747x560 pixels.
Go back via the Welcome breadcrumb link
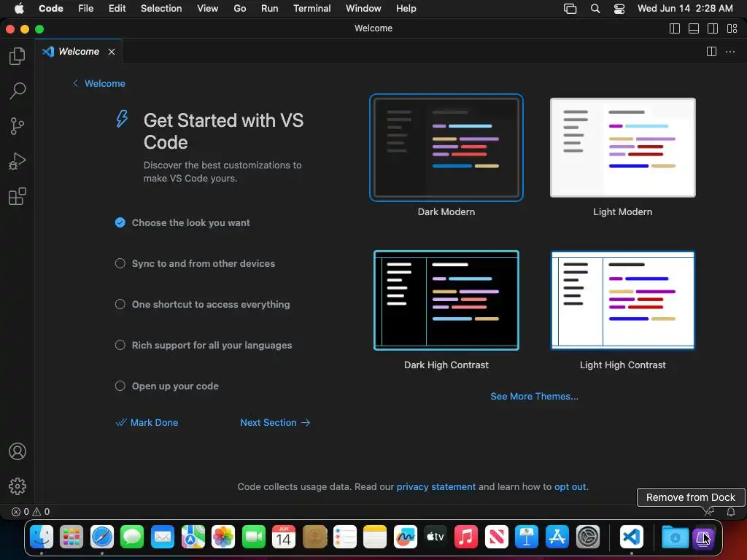click(99, 83)
